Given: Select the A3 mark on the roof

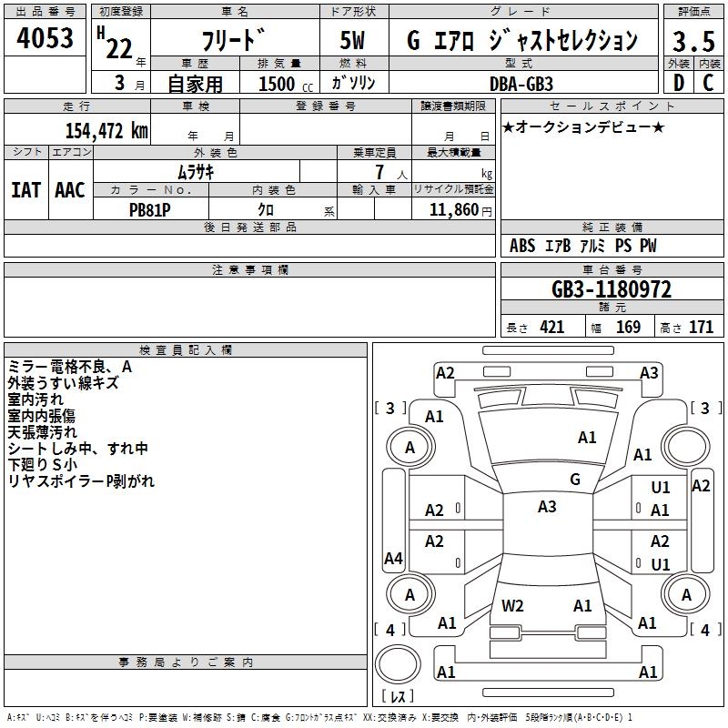Looking at the screenshot, I should 547,507.
